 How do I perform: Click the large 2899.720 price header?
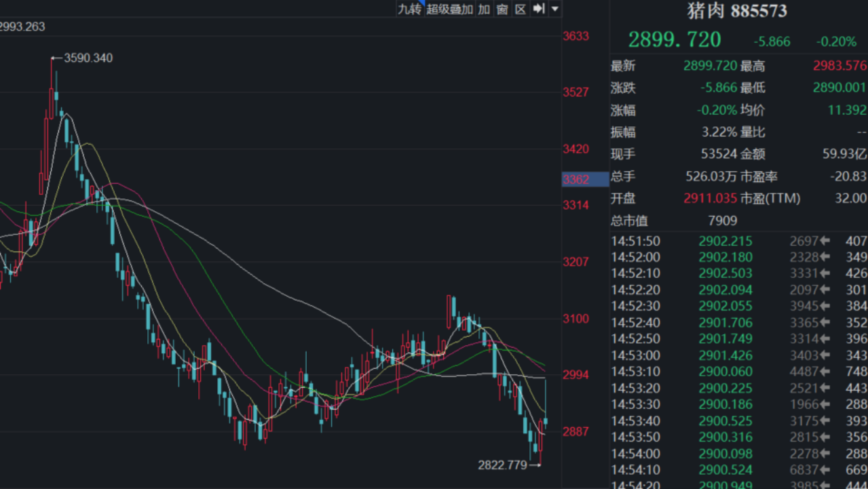675,40
